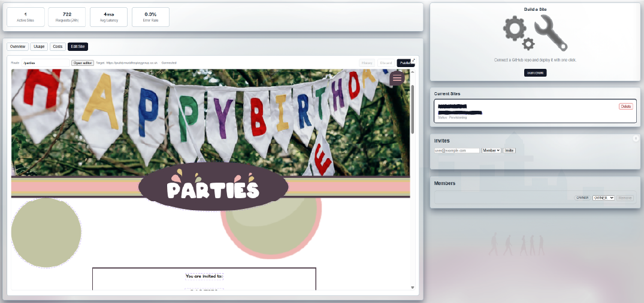Viewport: 644px width, 303px height.
Task: Open the History button
Action: [x=367, y=63]
